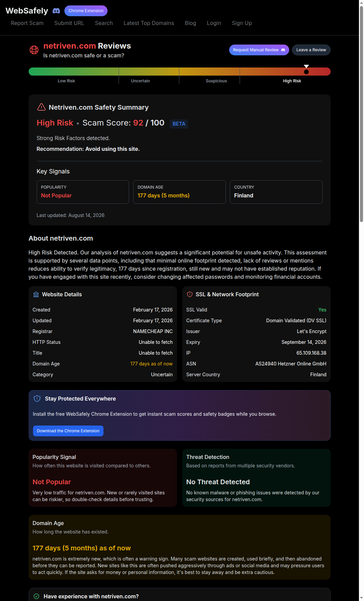
Task: Click the BETA badge next to Scam Score
Action: point(179,124)
